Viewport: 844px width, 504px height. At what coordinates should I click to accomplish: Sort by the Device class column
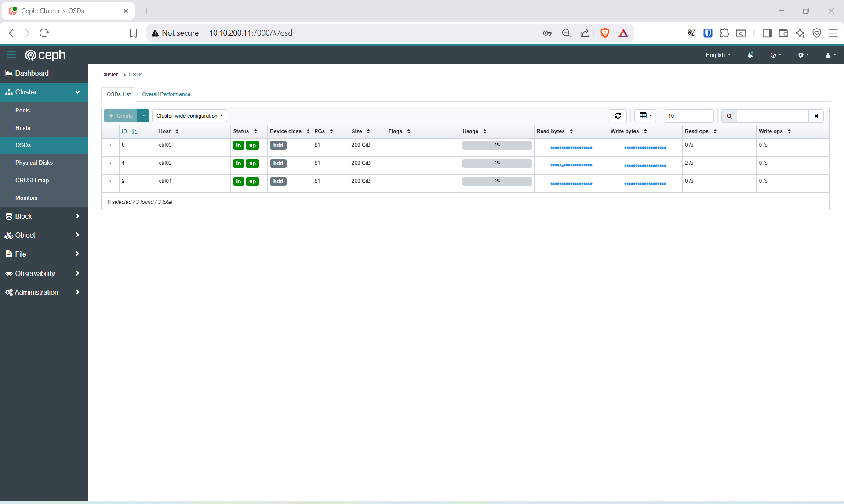pos(290,131)
